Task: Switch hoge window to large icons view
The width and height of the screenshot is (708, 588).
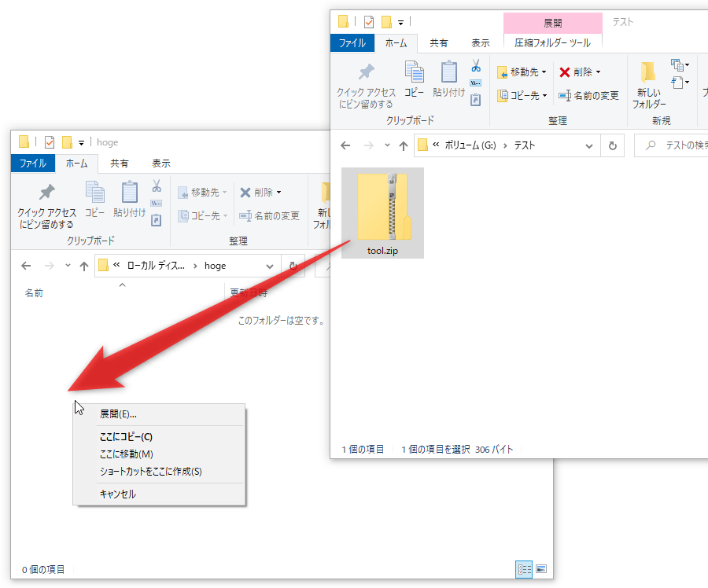Action: 541,569
